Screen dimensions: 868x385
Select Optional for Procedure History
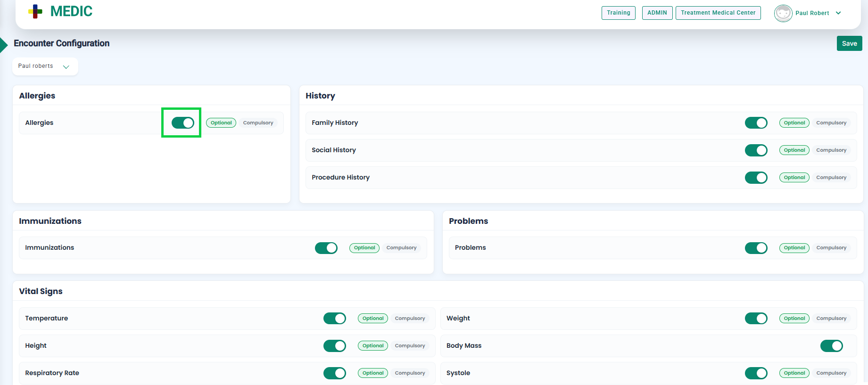(x=794, y=178)
